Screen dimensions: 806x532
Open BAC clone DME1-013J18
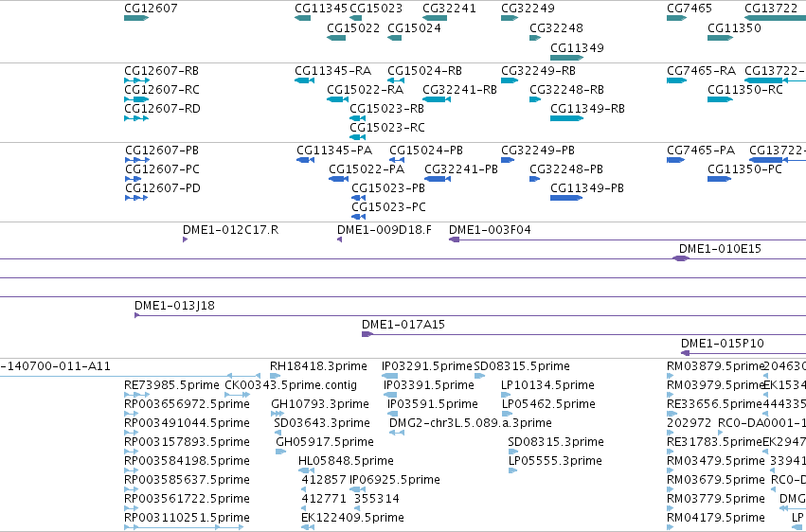(174, 306)
